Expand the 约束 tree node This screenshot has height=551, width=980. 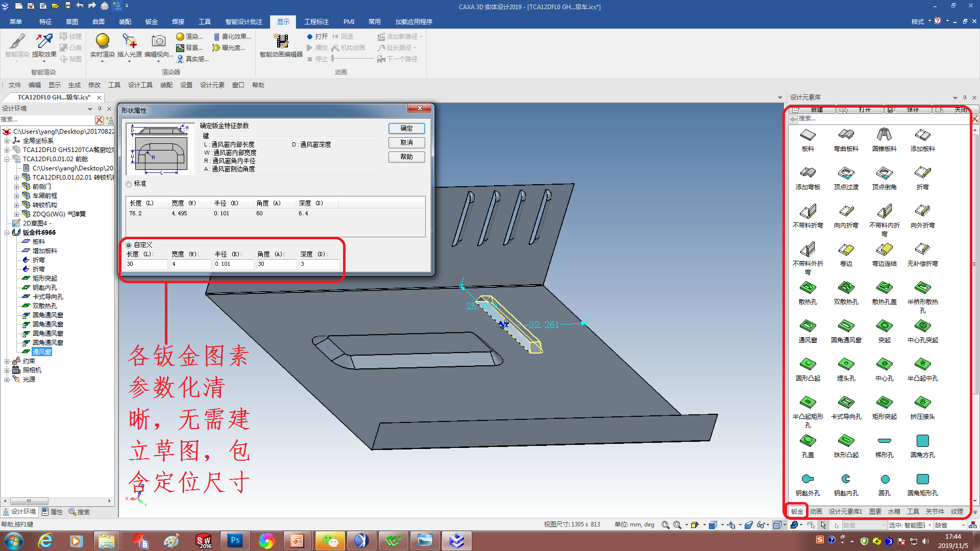7,361
